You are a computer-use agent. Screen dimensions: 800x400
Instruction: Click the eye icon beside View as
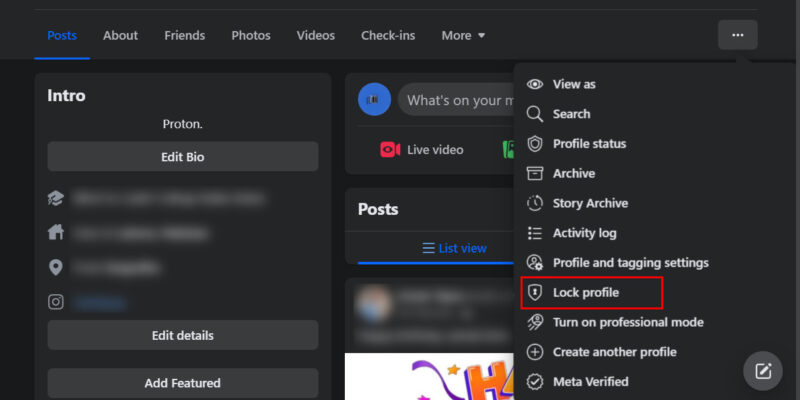click(x=535, y=84)
